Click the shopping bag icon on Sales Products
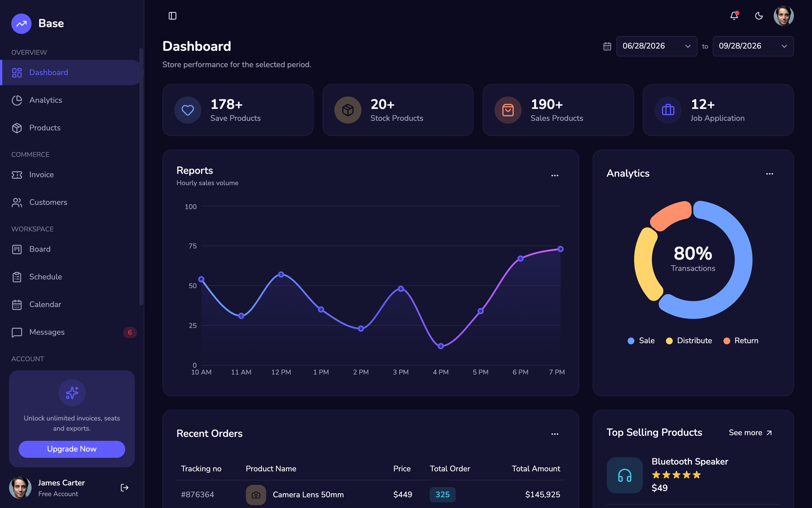 (x=508, y=110)
